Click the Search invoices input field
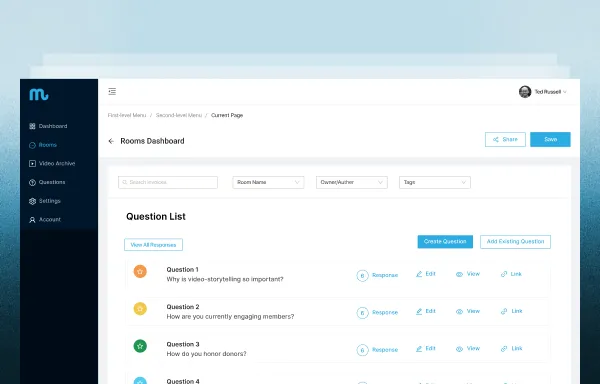 coord(168,182)
